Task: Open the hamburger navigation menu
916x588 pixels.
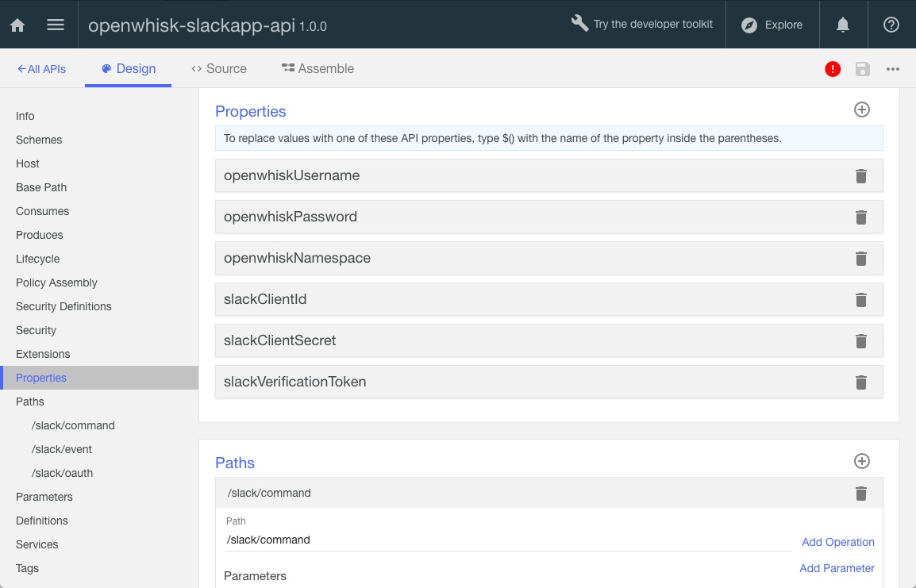Action: point(56,25)
